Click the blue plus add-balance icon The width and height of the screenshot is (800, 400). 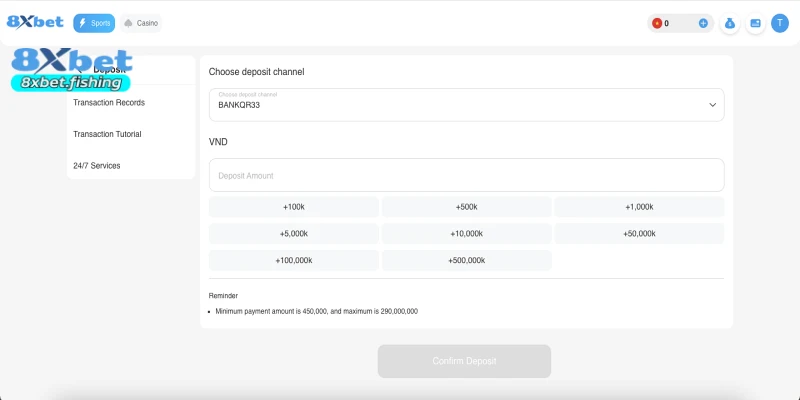703,23
